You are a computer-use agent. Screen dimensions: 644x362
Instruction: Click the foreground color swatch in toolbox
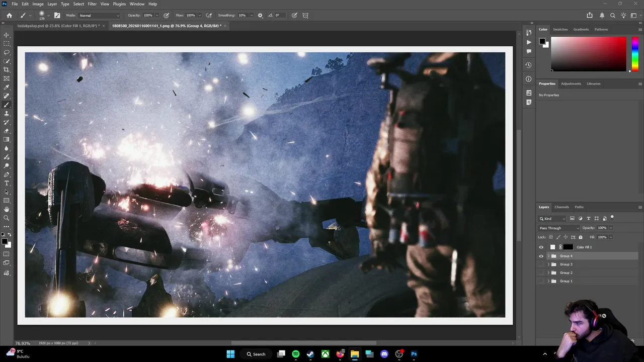tap(5, 242)
